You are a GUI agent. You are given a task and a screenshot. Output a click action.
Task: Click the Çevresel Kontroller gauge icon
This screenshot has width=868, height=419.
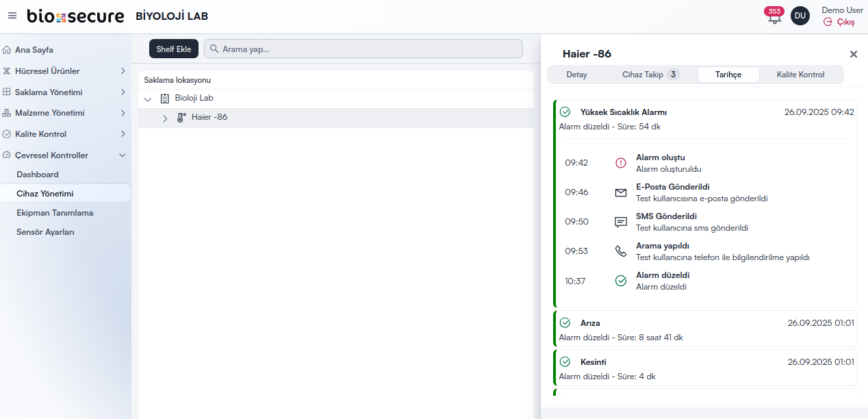tap(7, 155)
